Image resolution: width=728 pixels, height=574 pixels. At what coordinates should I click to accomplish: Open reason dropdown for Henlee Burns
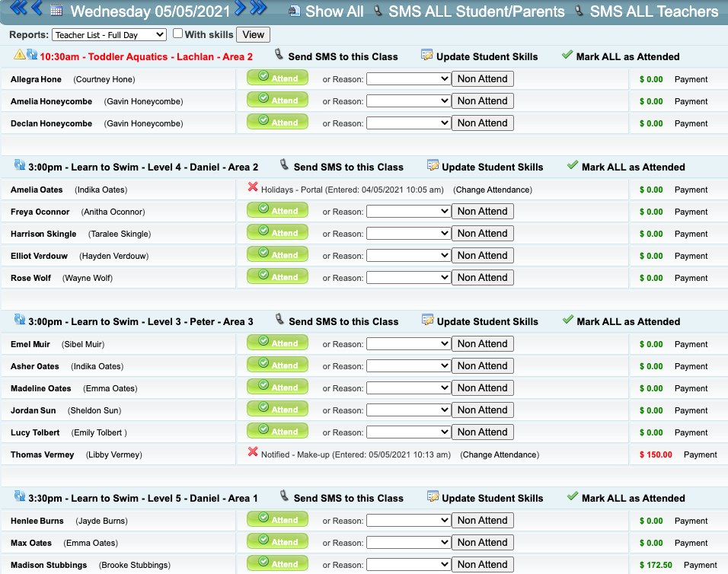tap(409, 520)
